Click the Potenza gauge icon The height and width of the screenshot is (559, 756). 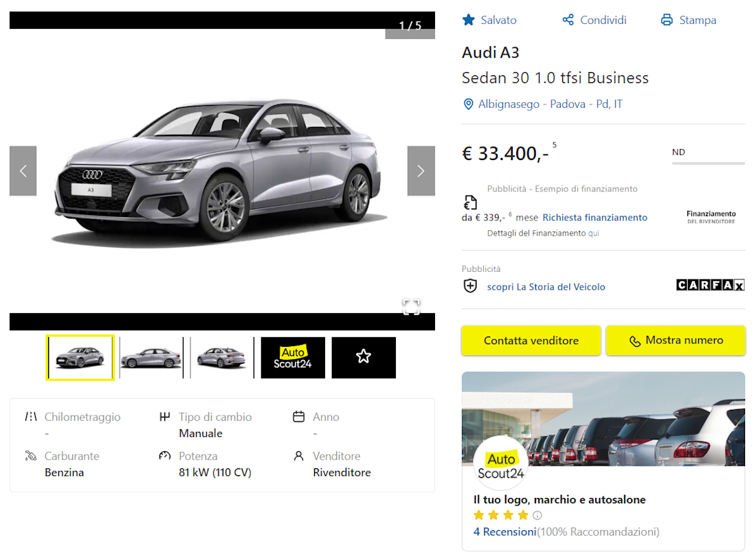click(164, 455)
